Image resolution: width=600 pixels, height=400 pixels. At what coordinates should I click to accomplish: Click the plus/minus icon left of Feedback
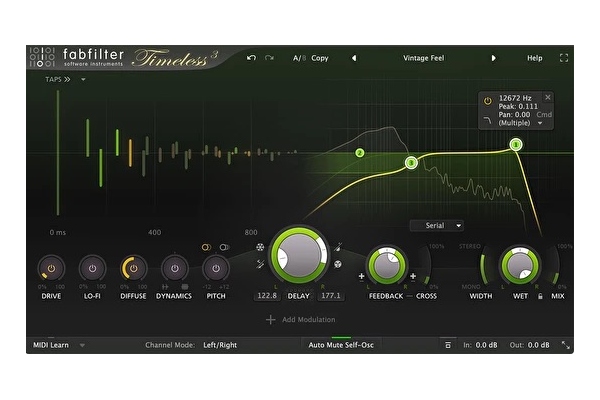(x=362, y=276)
